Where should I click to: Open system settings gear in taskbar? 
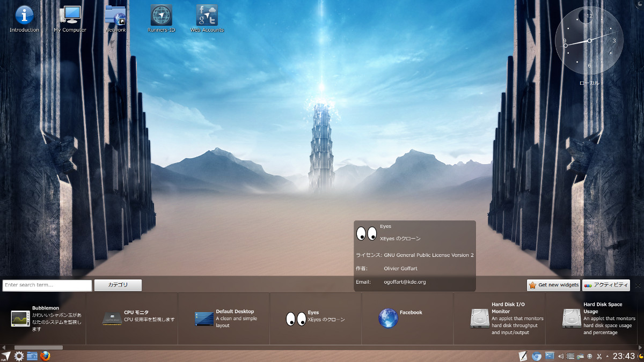tap(19, 356)
